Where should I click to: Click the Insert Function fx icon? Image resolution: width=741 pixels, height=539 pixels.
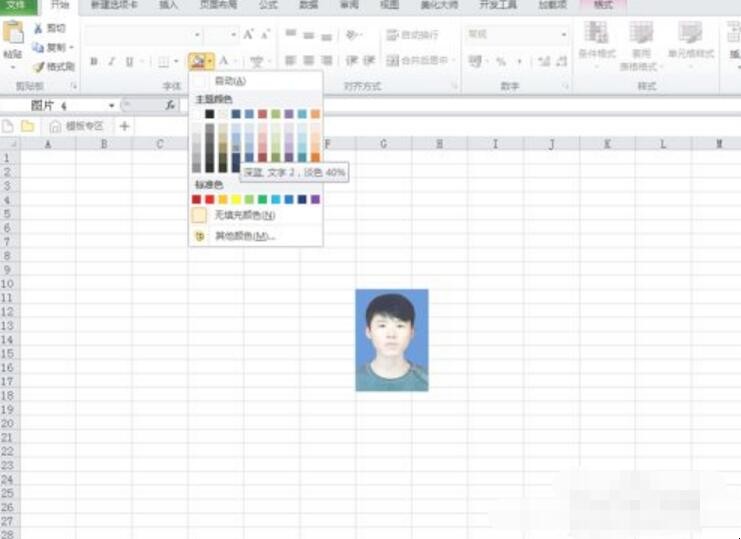pos(170,105)
